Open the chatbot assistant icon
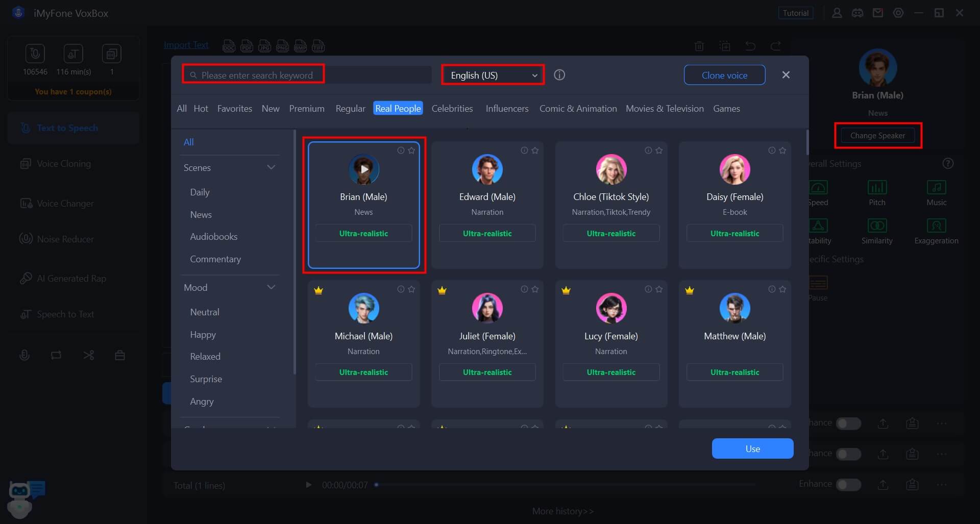The width and height of the screenshot is (980, 524). 26,499
